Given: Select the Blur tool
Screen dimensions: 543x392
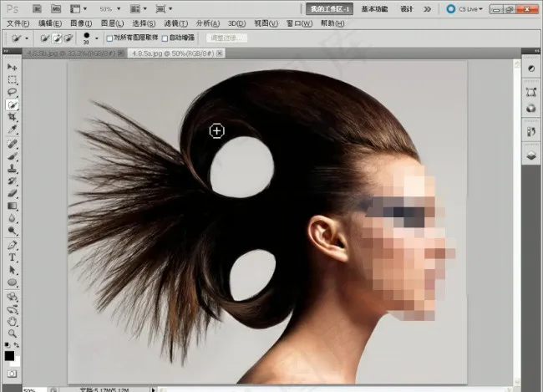Looking at the screenshot, I should pos(13,218).
